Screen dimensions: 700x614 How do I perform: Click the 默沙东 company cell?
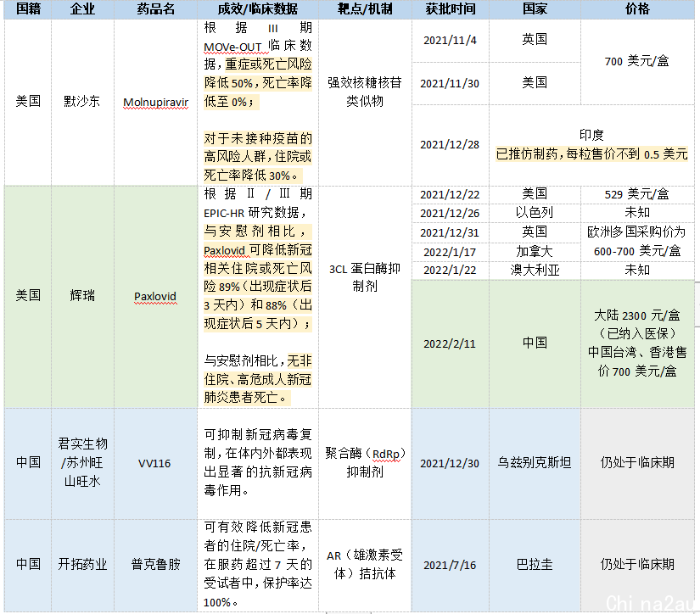click(82, 101)
